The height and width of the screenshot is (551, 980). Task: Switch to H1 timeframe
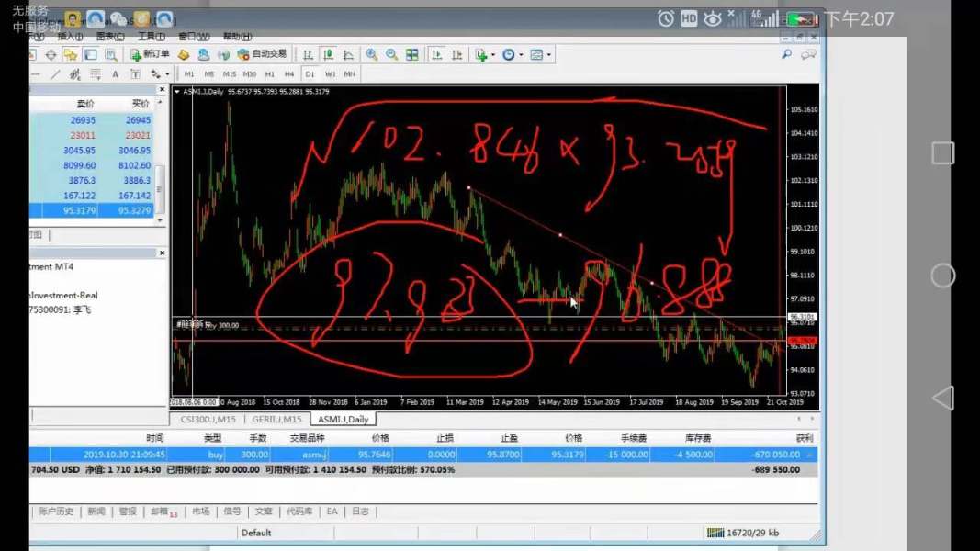[269, 74]
